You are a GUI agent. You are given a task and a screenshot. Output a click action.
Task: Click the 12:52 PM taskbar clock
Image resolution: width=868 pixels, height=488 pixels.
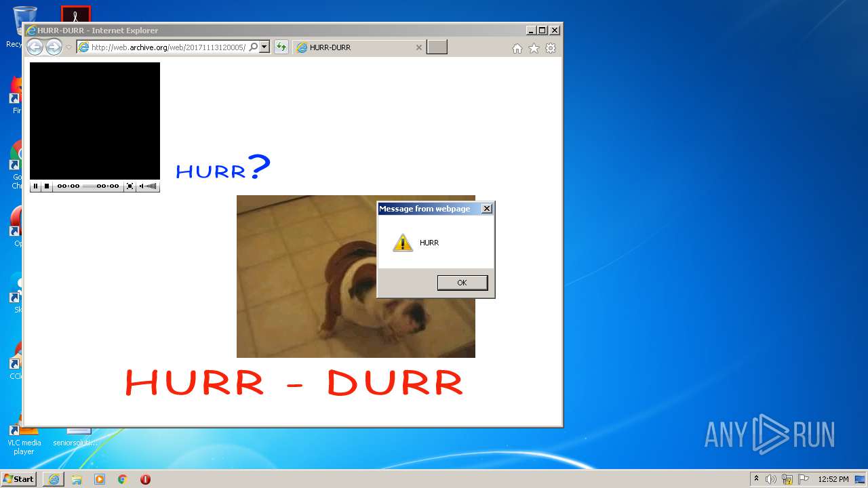coord(833,479)
